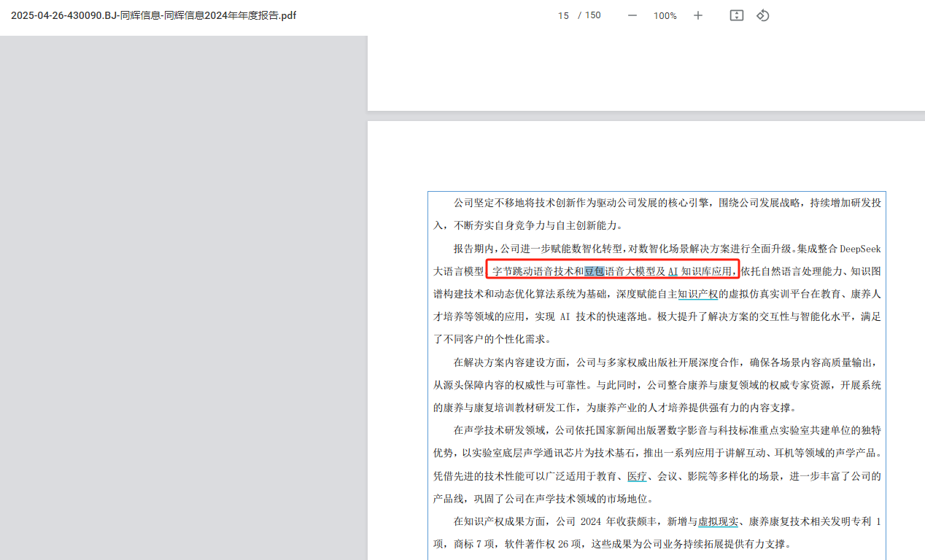Click the line starting 报告期内

pyautogui.click(x=667, y=249)
